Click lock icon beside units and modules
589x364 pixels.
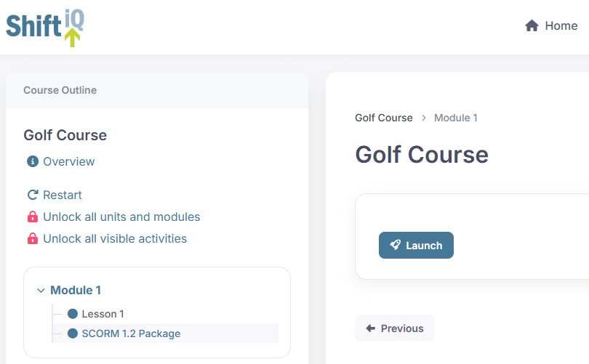click(x=32, y=217)
